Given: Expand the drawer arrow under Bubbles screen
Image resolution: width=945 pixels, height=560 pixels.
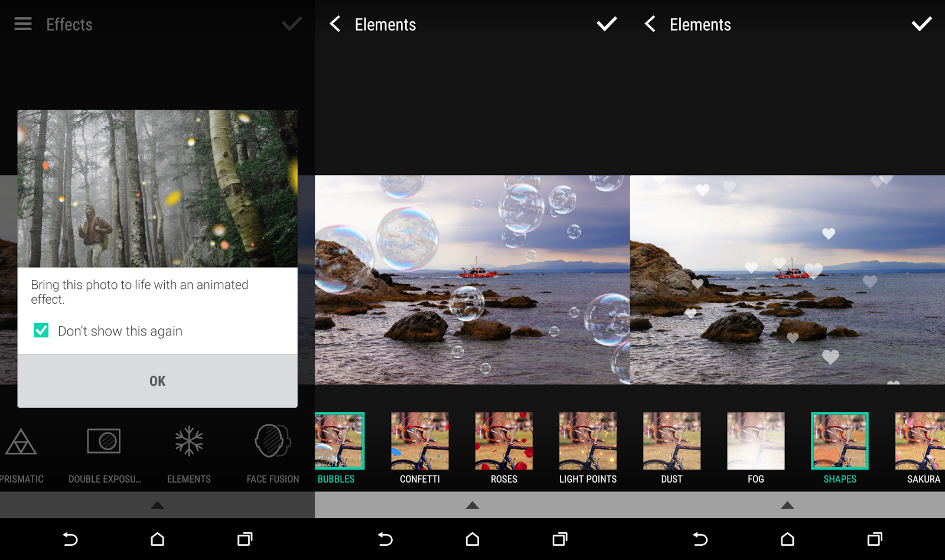Looking at the screenshot, I should point(472,505).
